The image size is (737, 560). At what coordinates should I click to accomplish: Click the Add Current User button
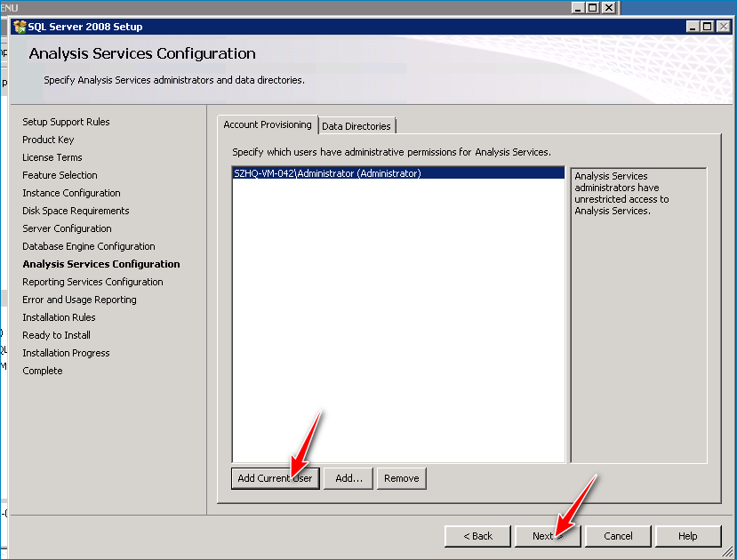click(275, 478)
